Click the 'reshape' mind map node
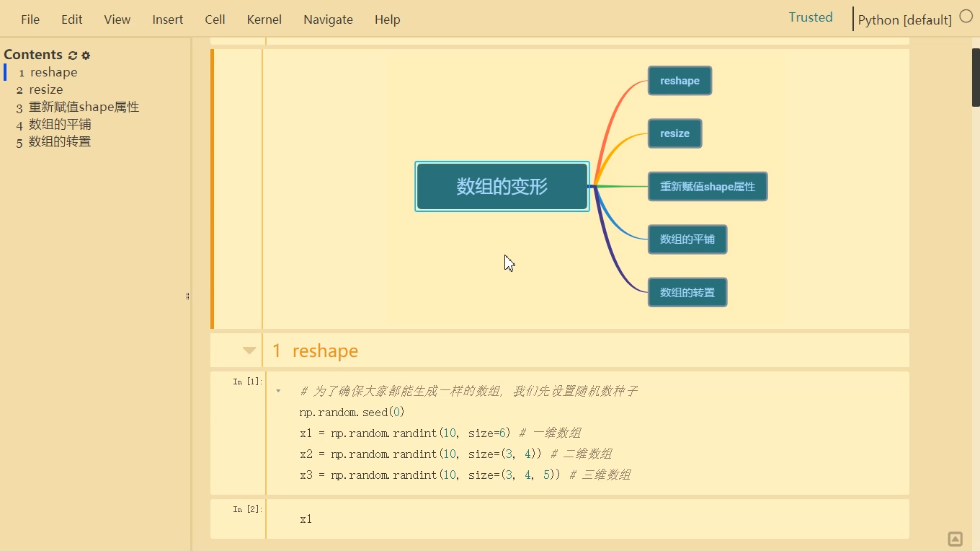 pos(680,81)
